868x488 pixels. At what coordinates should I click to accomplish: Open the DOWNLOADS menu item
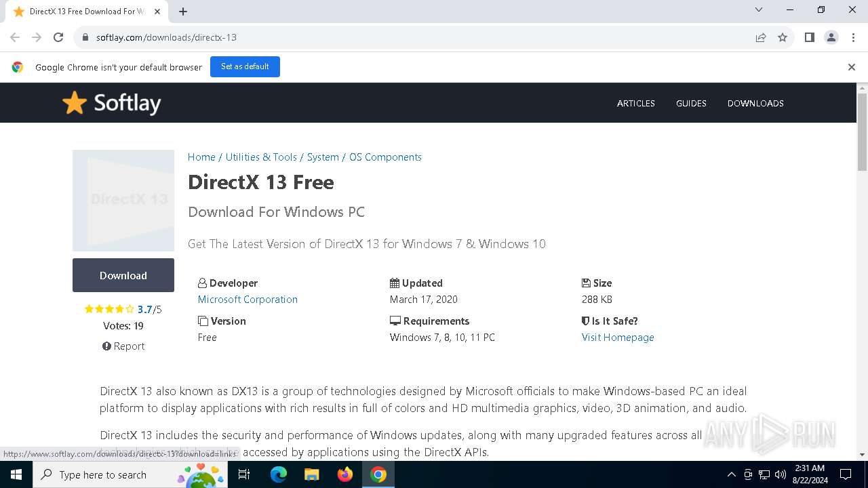(x=755, y=103)
